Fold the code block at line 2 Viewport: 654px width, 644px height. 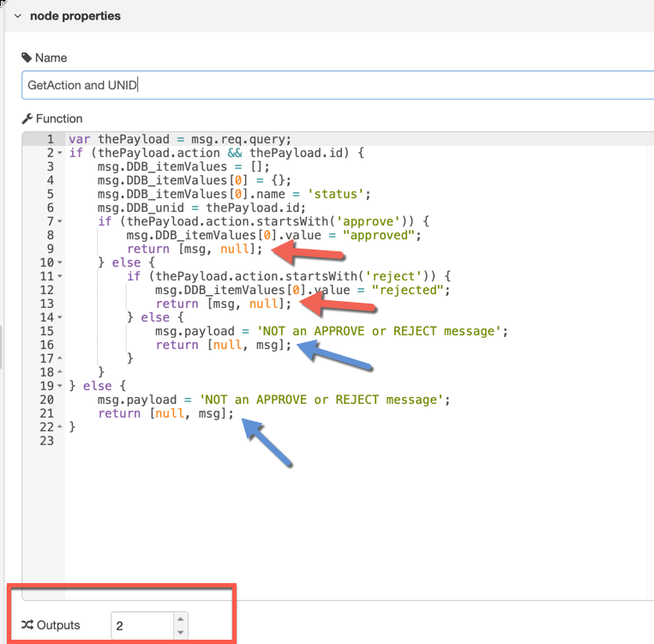click(60, 153)
